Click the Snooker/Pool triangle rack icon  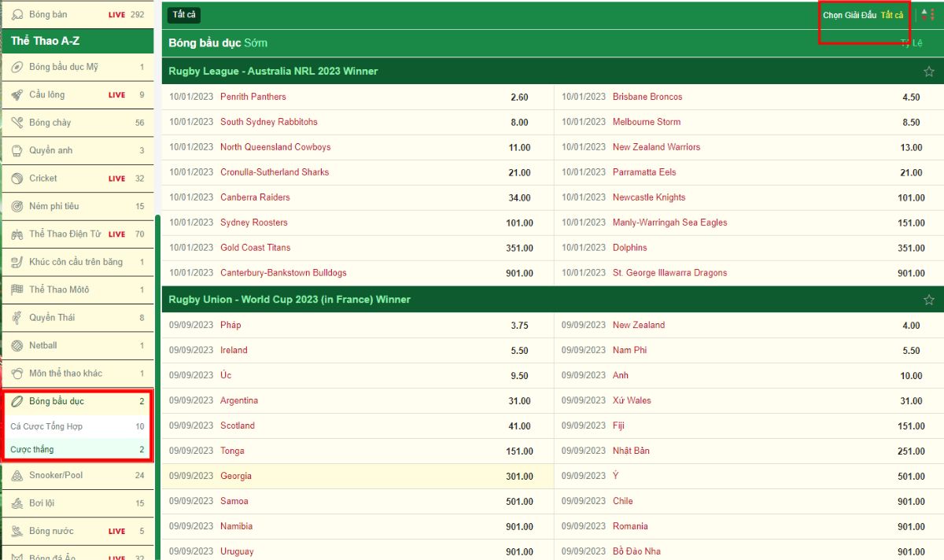17,475
